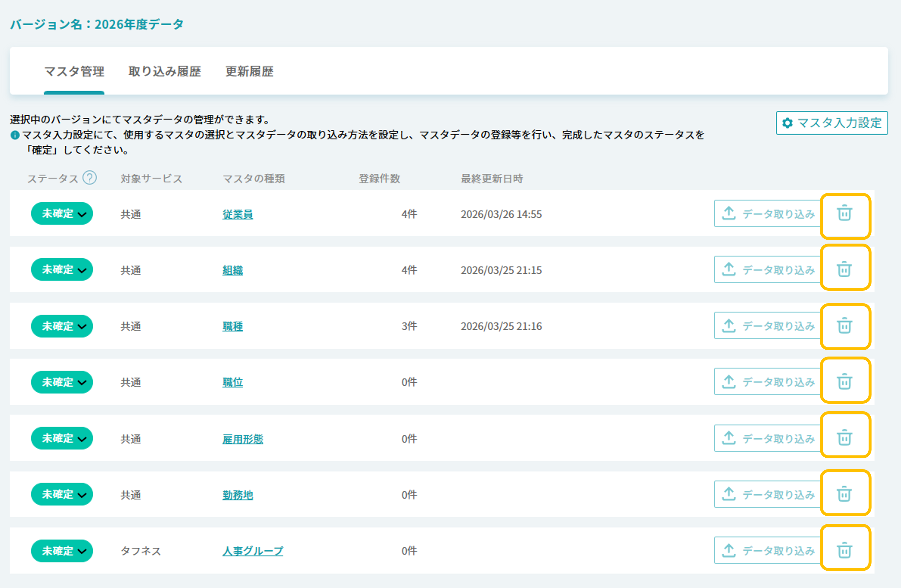Screen dimensions: 901x588
Task: Import data for the 職種 master
Action: tap(768, 326)
